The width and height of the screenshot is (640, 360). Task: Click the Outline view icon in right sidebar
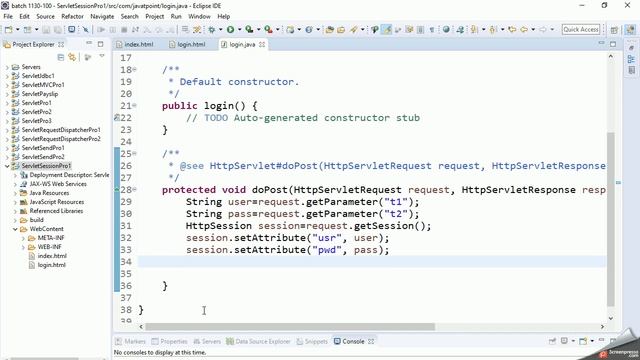[x=631, y=59]
